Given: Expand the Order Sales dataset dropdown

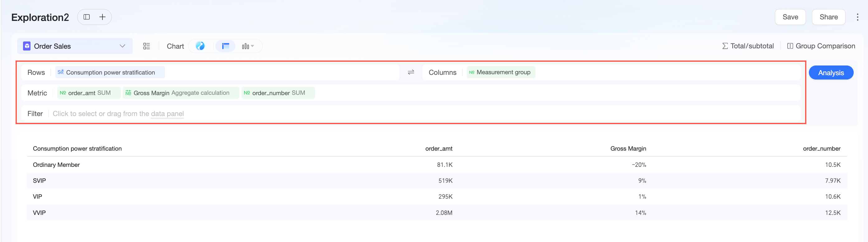Looking at the screenshot, I should [122, 46].
